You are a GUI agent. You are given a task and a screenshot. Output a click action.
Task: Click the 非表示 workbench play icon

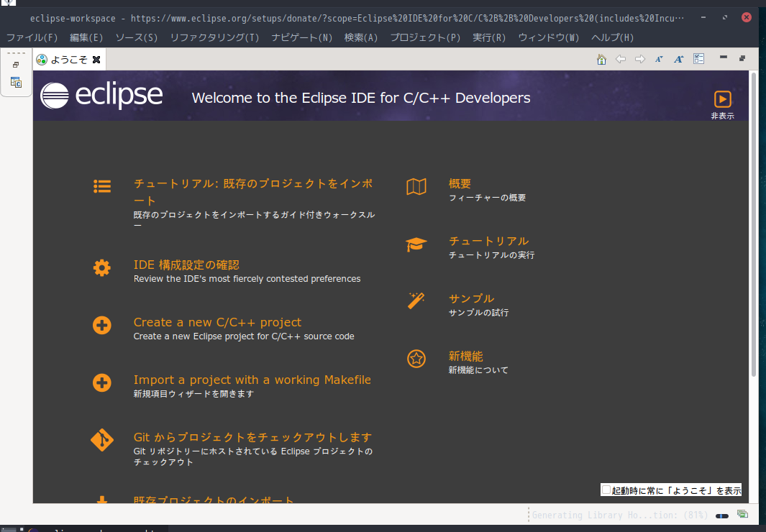pyautogui.click(x=723, y=99)
